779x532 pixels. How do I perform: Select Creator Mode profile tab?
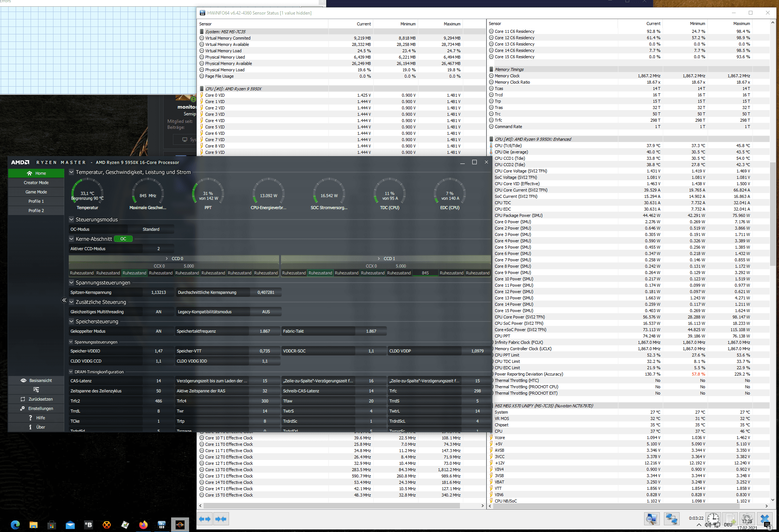coord(36,183)
